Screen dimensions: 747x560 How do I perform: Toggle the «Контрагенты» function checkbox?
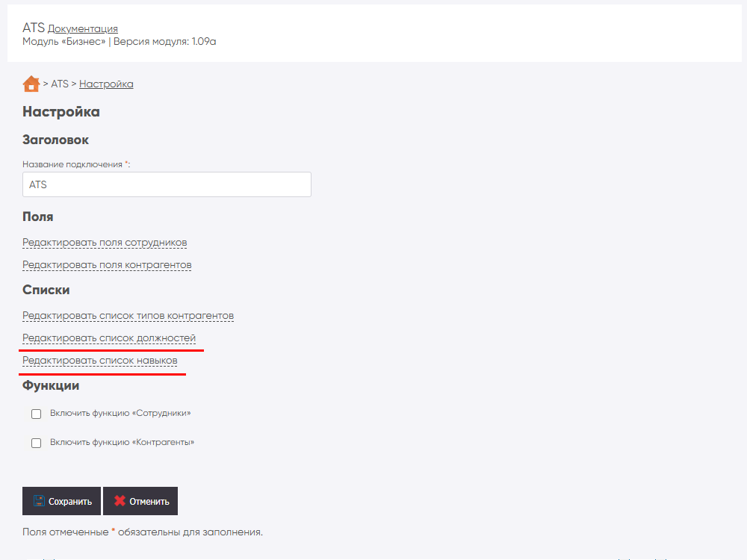point(36,443)
